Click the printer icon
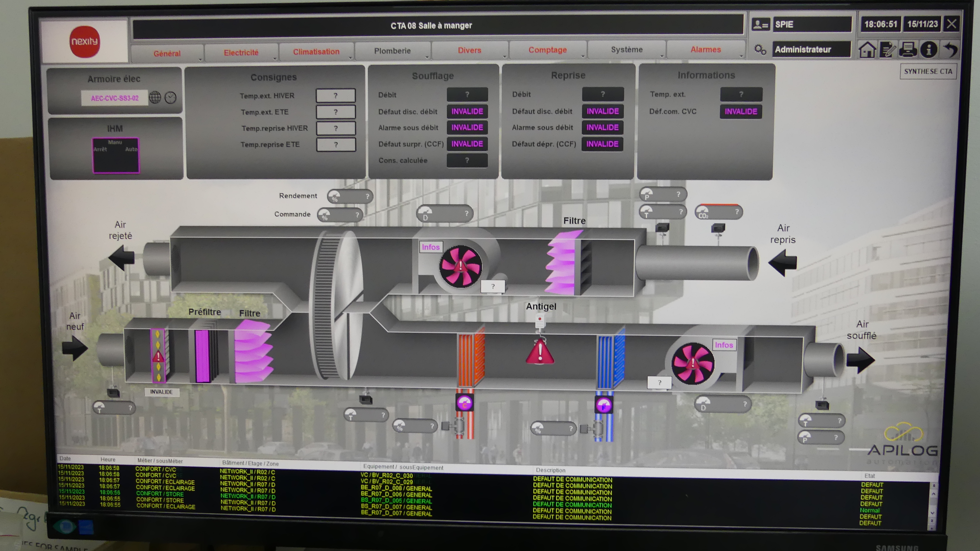The image size is (980, 551). [x=908, y=50]
